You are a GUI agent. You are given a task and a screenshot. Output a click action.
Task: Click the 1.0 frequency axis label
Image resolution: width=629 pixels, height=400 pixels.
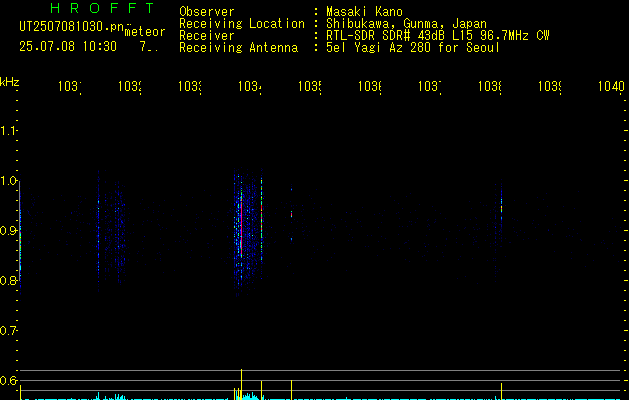(x=8, y=180)
